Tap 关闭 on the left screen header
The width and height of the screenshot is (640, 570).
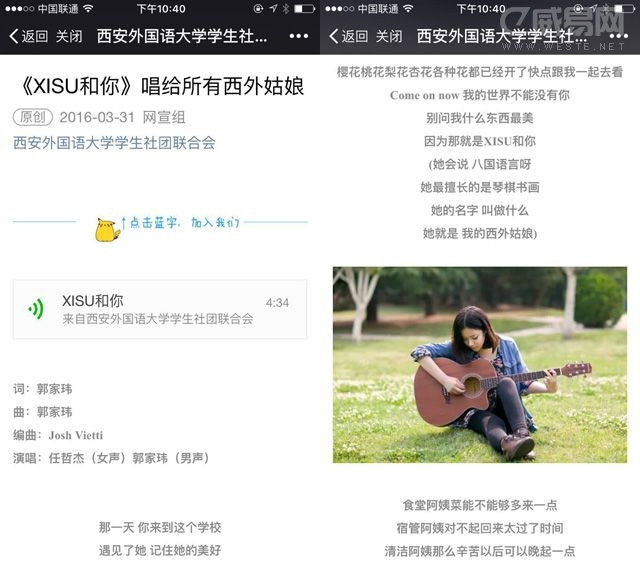(69, 36)
